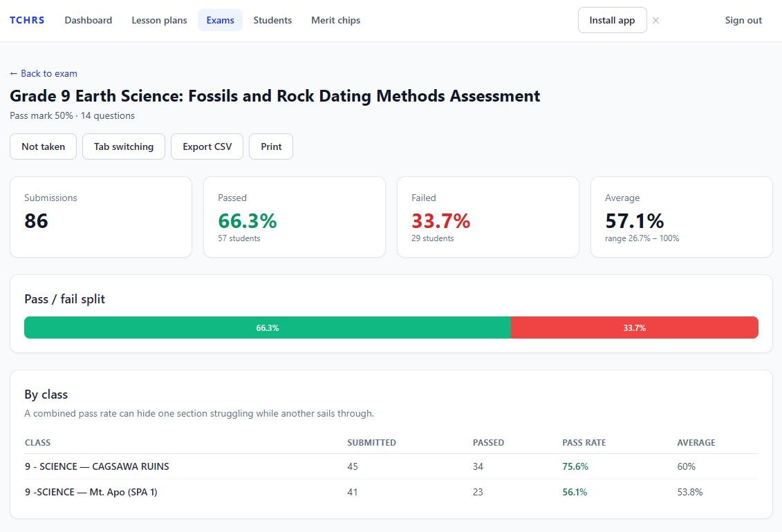Select the 9 - SCIENCE — CAGSAWA RUINS row
The image size is (782, 532).
point(391,467)
